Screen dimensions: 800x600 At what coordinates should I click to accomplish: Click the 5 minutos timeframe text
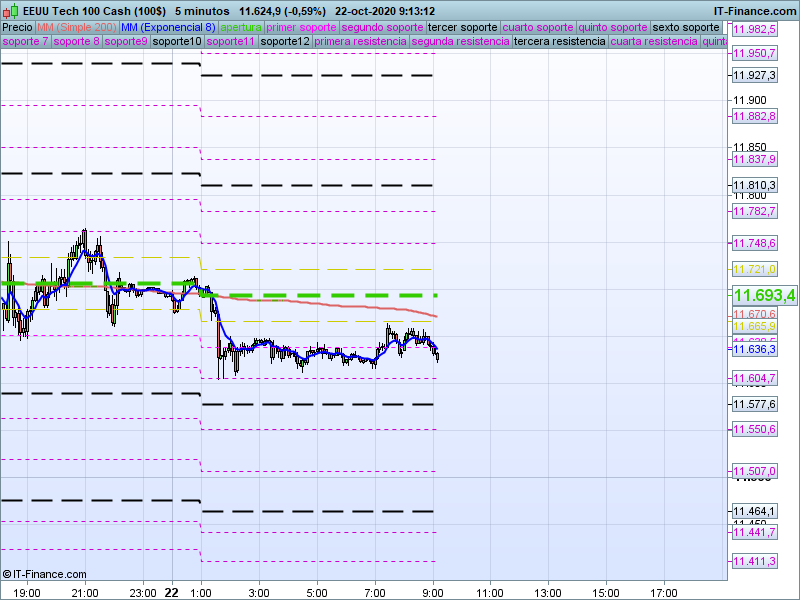click(x=202, y=10)
